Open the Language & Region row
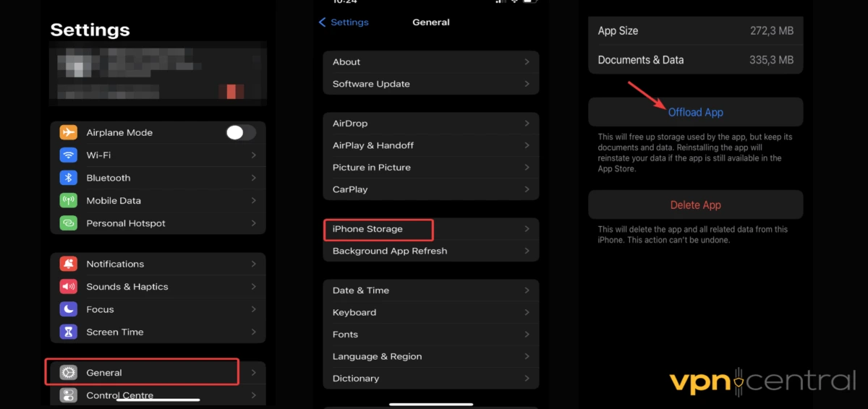 [x=377, y=356]
